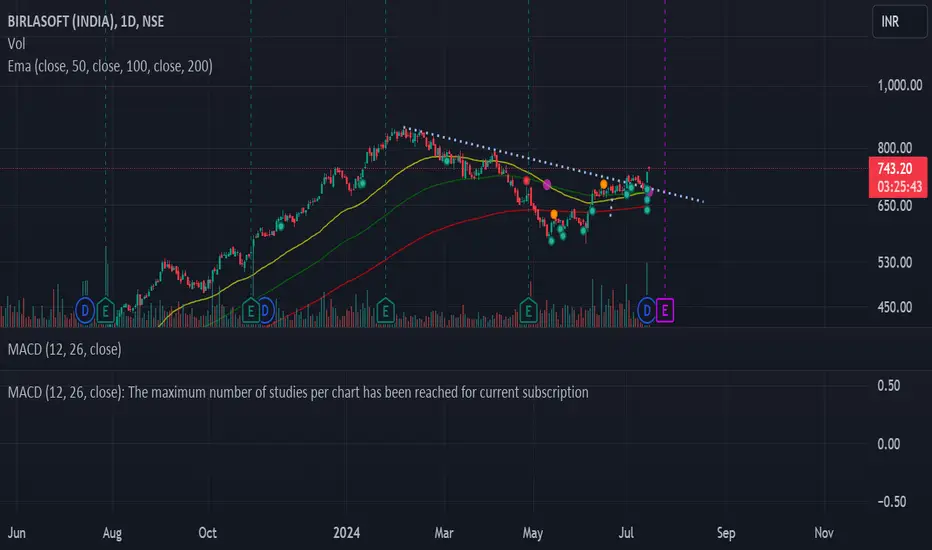
Task: Open the green E earnings marker left of the Oct-Nov D marker
Action: coord(251,310)
